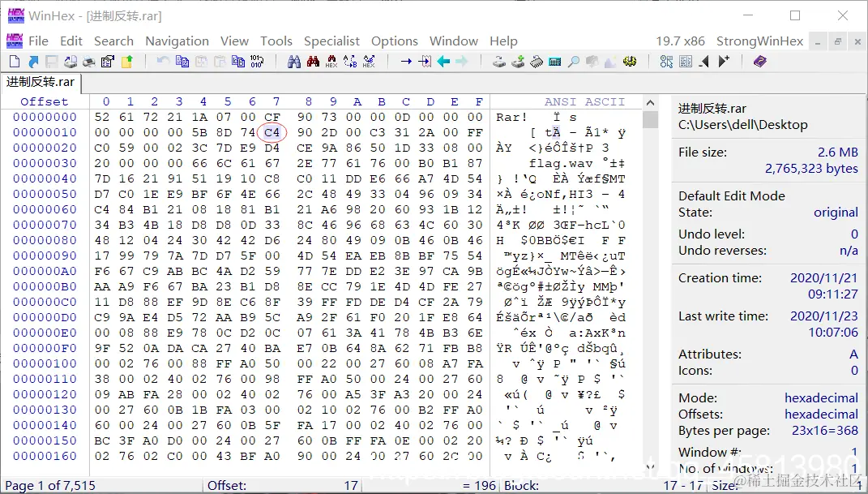Open file Properties toolbar icon
This screenshot has width=868, height=494.
point(108,62)
